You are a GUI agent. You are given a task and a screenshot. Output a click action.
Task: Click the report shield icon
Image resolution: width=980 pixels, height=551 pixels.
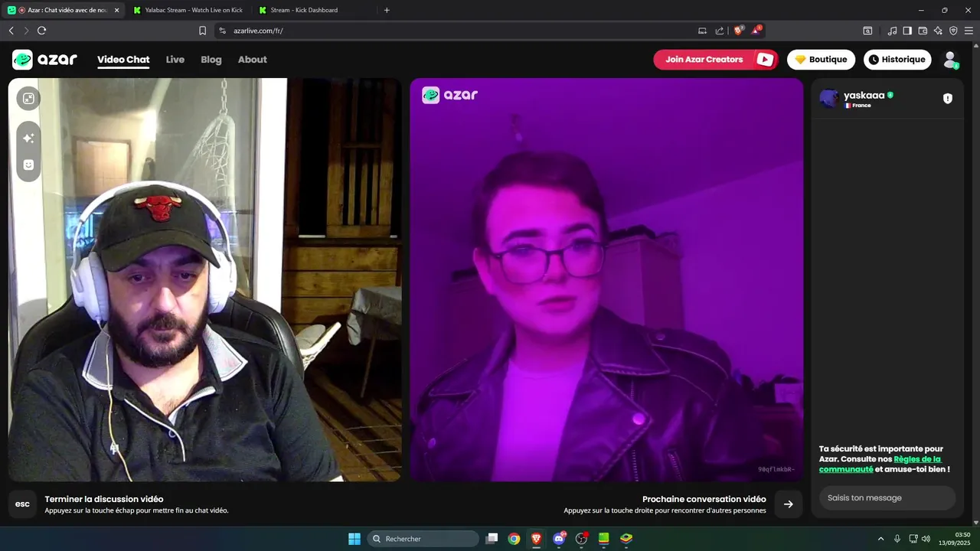pyautogui.click(x=948, y=99)
